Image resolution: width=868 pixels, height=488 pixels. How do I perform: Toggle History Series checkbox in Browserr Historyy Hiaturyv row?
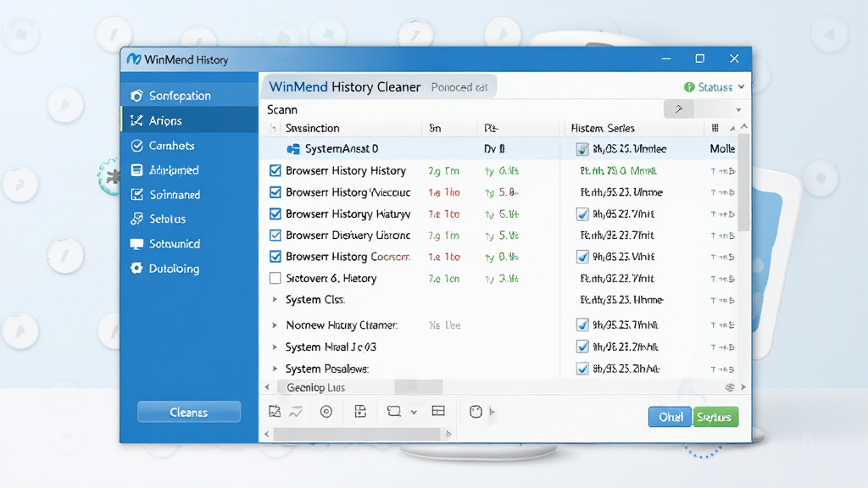point(582,214)
